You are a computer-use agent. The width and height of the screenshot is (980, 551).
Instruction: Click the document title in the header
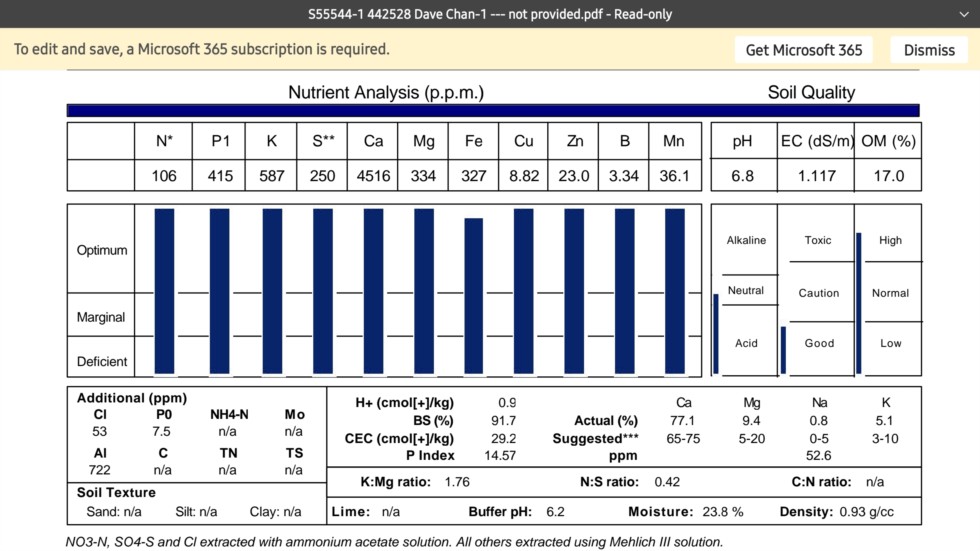click(489, 14)
